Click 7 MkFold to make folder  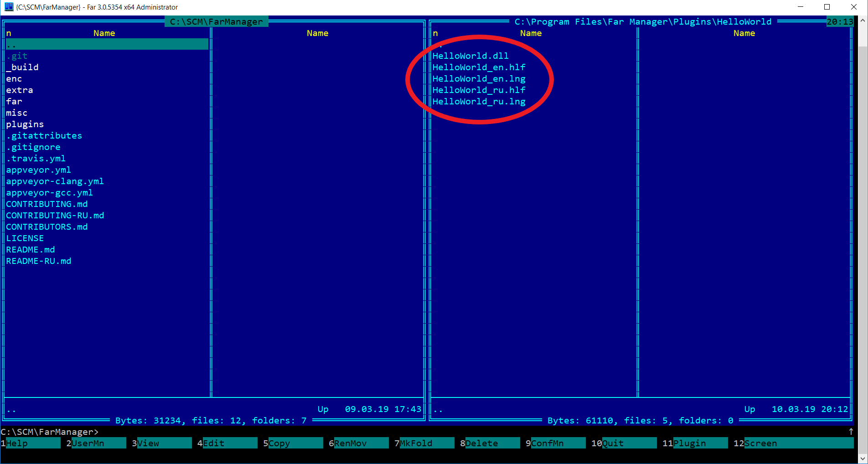(424, 443)
